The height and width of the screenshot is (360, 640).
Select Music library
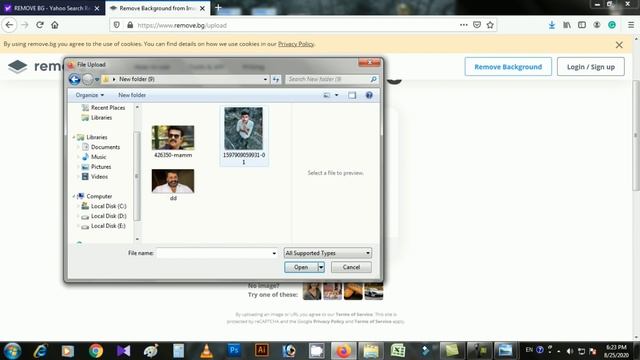pyautogui.click(x=94, y=157)
